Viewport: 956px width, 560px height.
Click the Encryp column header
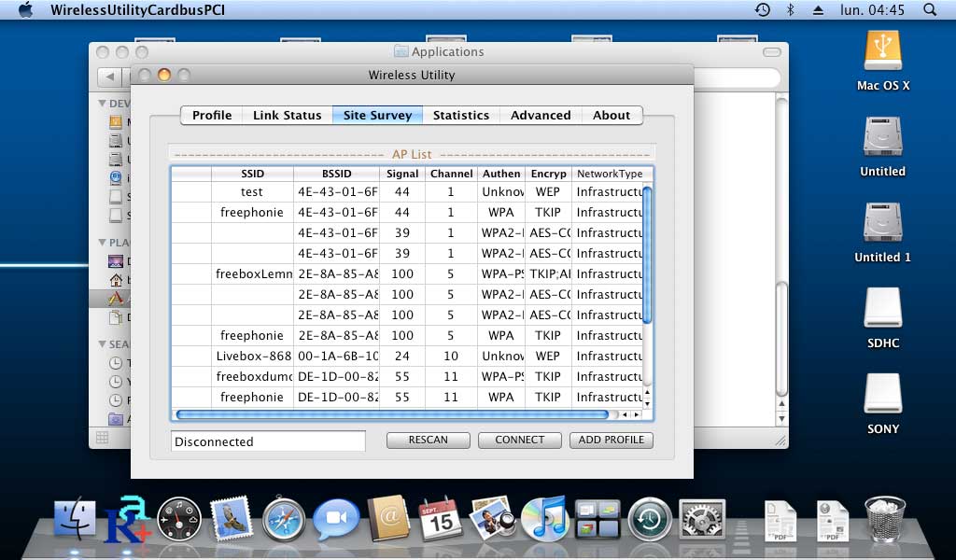click(x=549, y=174)
